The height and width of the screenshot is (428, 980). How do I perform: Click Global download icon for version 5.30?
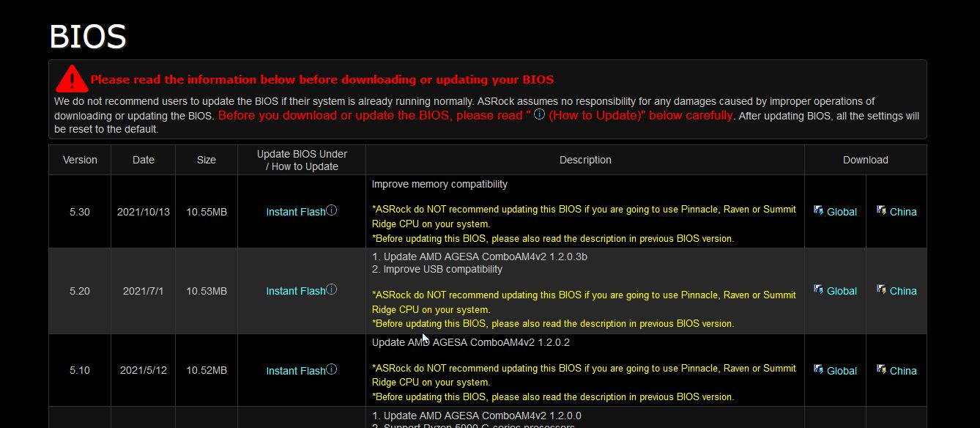click(x=819, y=210)
